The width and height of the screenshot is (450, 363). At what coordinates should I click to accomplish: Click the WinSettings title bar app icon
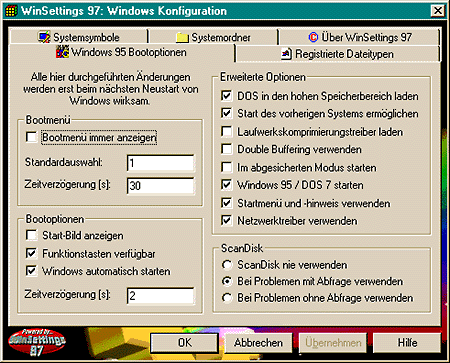11,11
